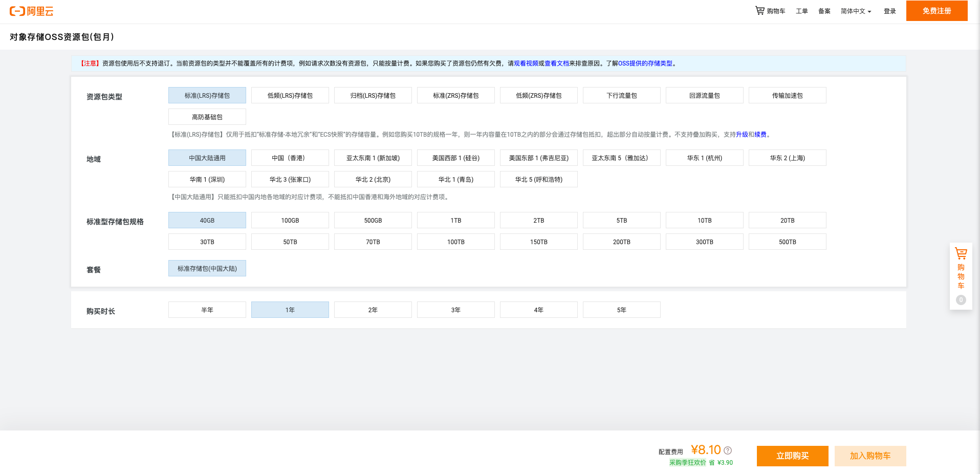Select 100TB storage specification

coord(455,241)
